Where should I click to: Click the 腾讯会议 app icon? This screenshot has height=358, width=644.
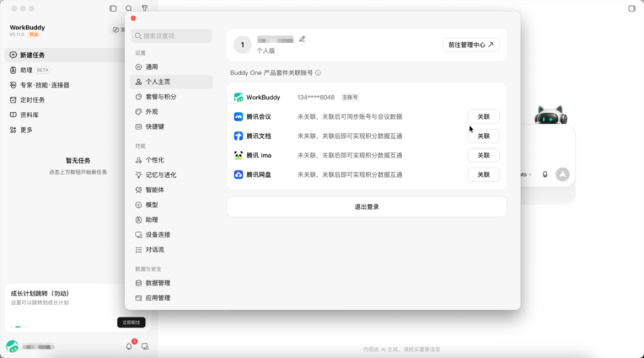(238, 117)
